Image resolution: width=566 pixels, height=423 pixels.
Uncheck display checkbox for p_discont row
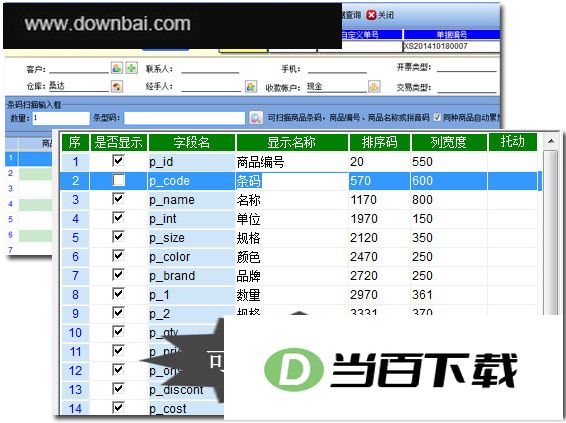point(118,389)
